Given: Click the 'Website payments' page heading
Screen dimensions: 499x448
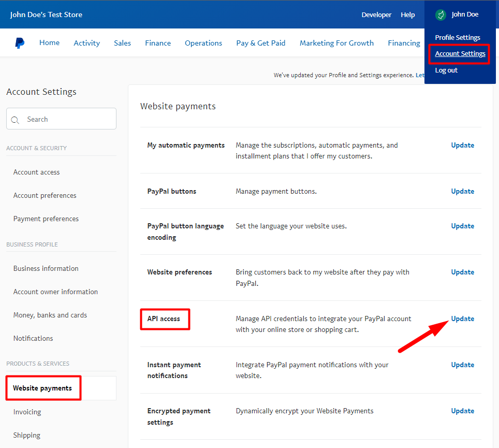Looking at the screenshot, I should pyautogui.click(x=178, y=106).
